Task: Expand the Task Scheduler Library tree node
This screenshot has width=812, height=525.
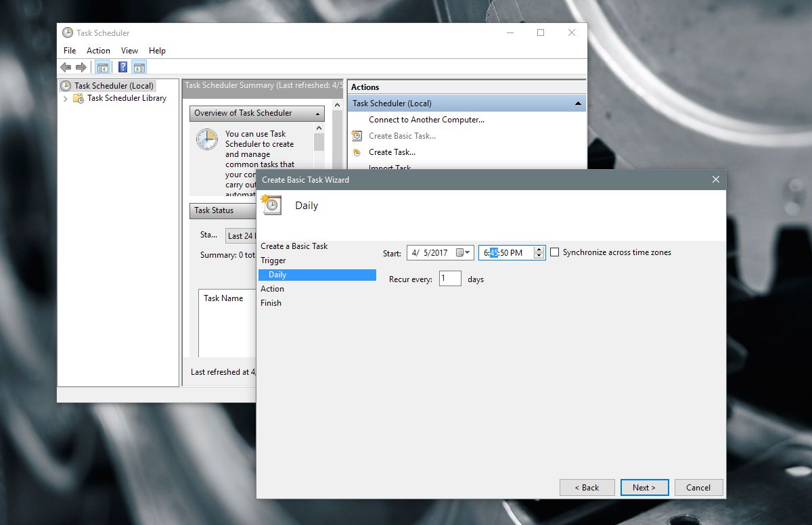Action: 66,99
